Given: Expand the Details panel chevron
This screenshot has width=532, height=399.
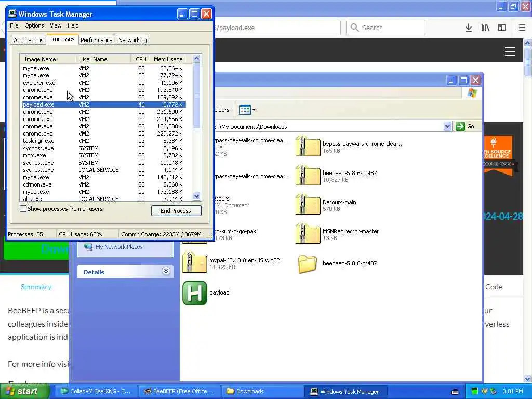Looking at the screenshot, I should click(x=166, y=271).
